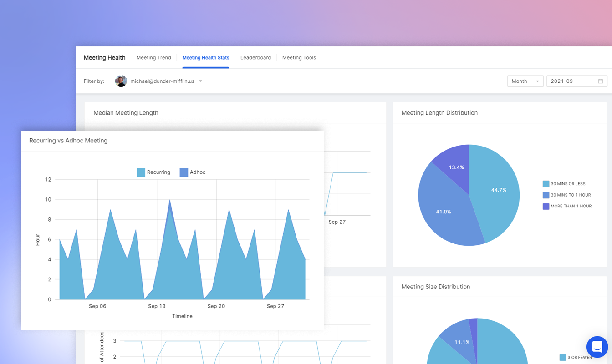Toggle the 30 MINS TO 1 HOUR legend swatch
612x364 pixels.
tap(546, 195)
